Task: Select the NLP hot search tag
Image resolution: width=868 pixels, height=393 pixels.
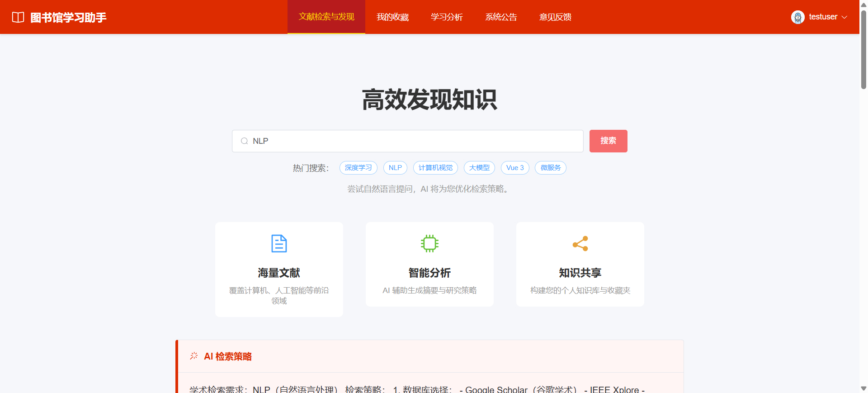Action: 395,168
